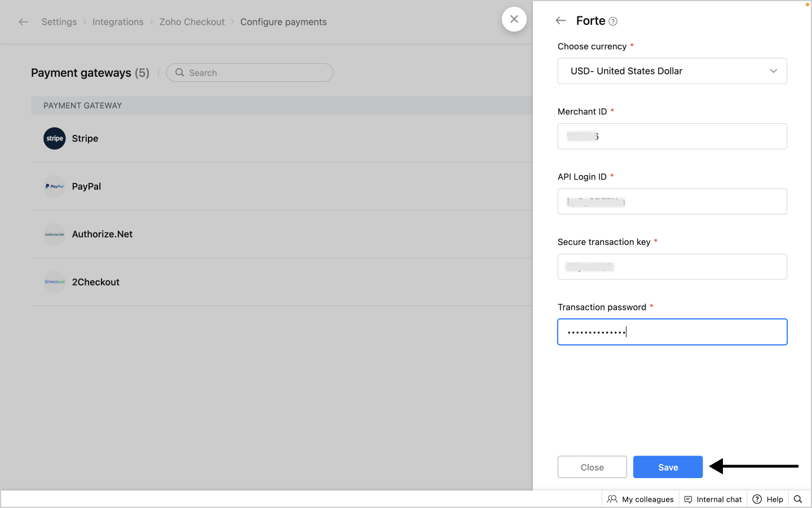Go back using the Forte panel arrow
The height and width of the screenshot is (508, 812).
pyautogui.click(x=561, y=21)
